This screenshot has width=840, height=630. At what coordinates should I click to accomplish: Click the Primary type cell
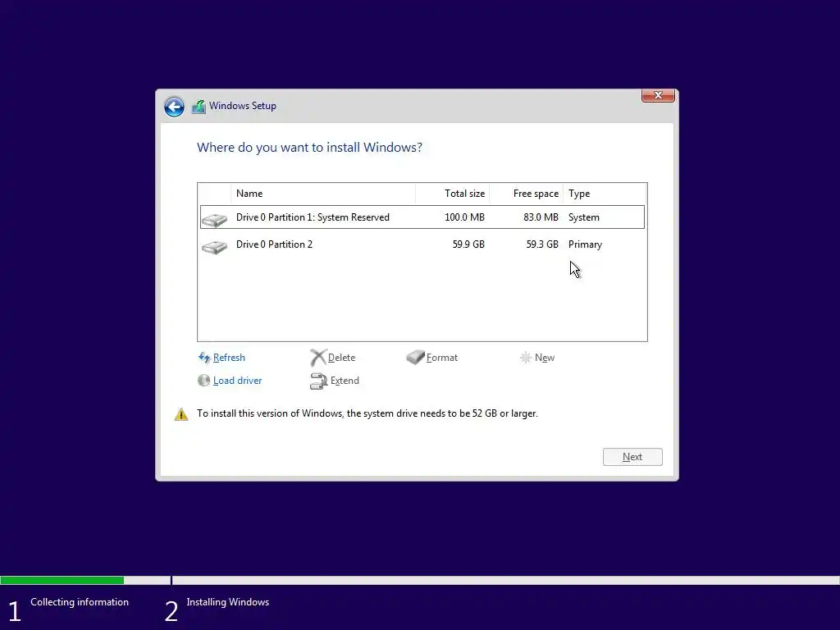pyautogui.click(x=585, y=244)
